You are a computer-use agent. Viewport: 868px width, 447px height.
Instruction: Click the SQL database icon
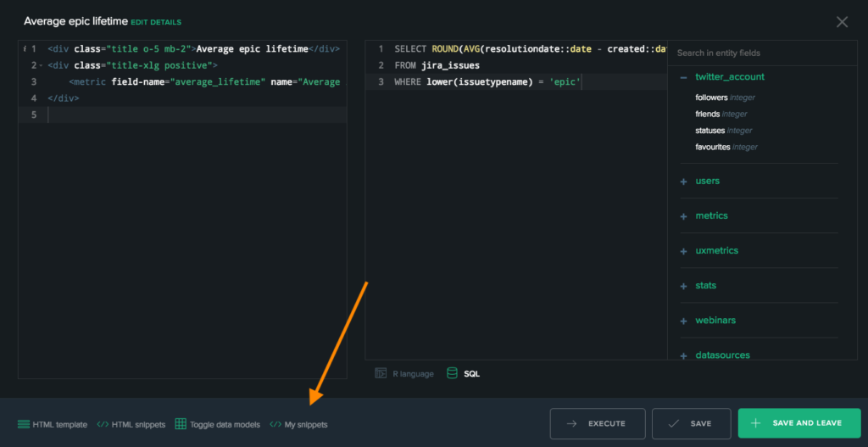(x=453, y=373)
